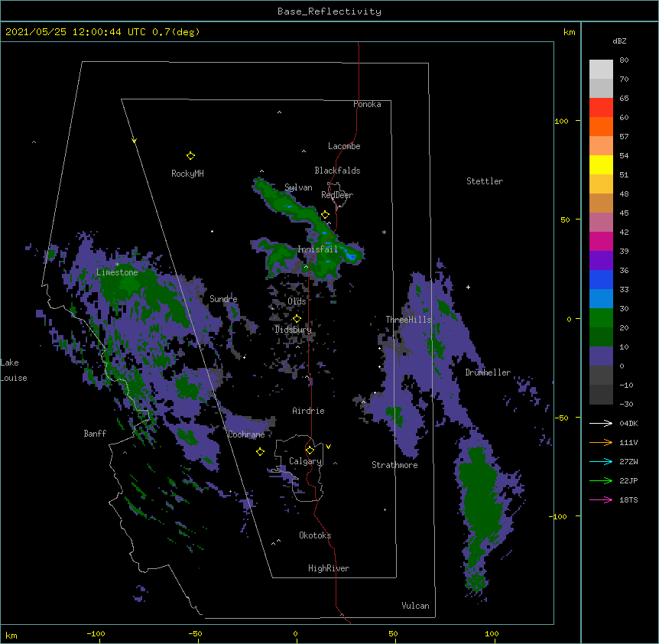Click the white 04DK arrow icon
Image resolution: width=659 pixels, height=644 pixels.
click(601, 423)
